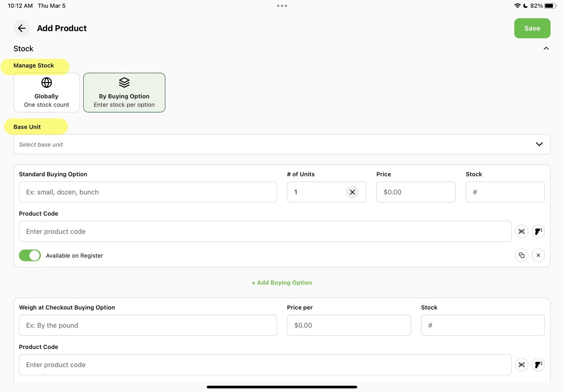Tap the standard option Price field
This screenshot has width=564, height=392.
[416, 192]
